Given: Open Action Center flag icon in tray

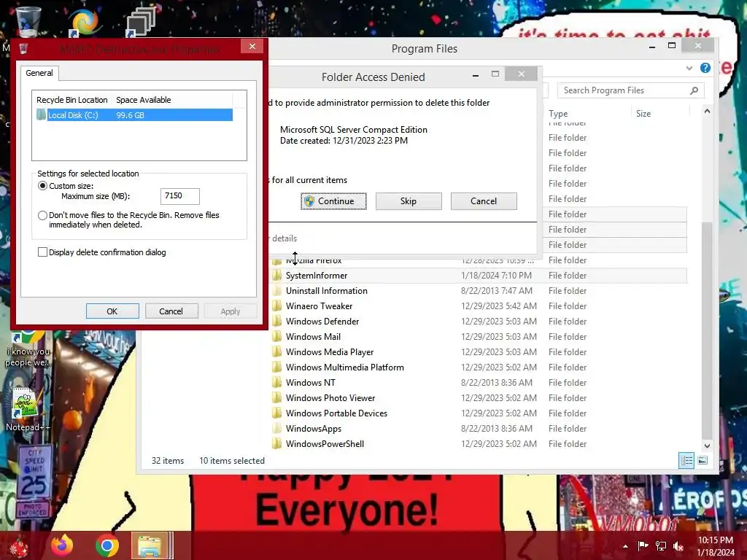Looking at the screenshot, I should [643, 546].
